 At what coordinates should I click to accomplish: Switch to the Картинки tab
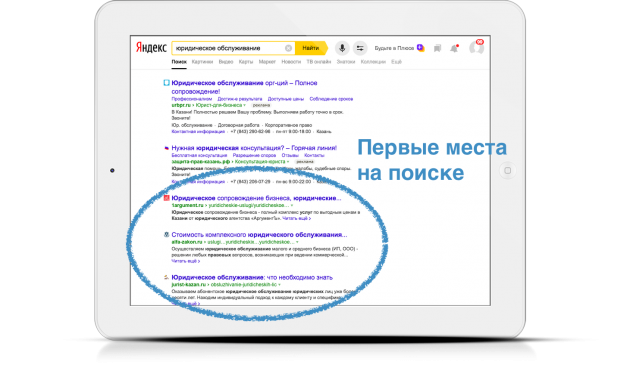point(202,62)
